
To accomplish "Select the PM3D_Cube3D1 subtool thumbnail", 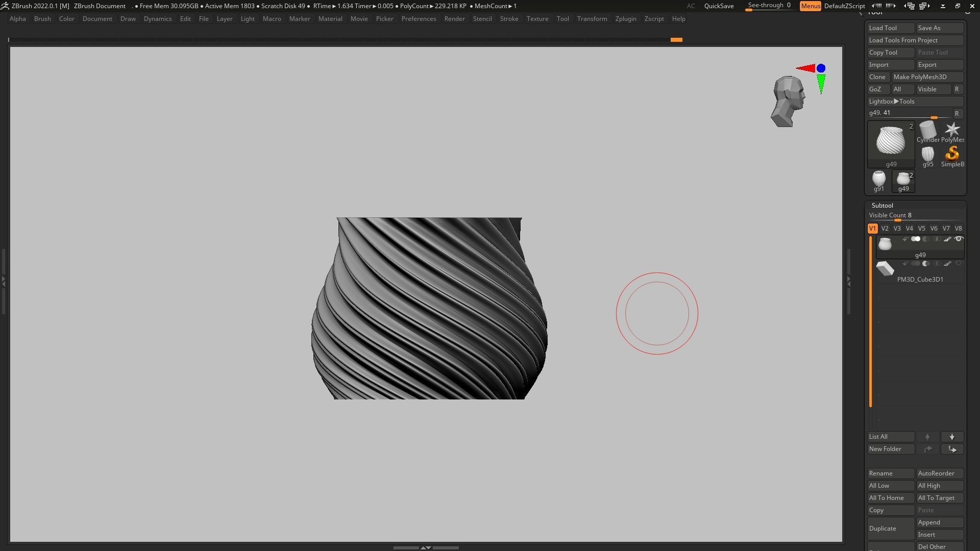I will click(885, 269).
